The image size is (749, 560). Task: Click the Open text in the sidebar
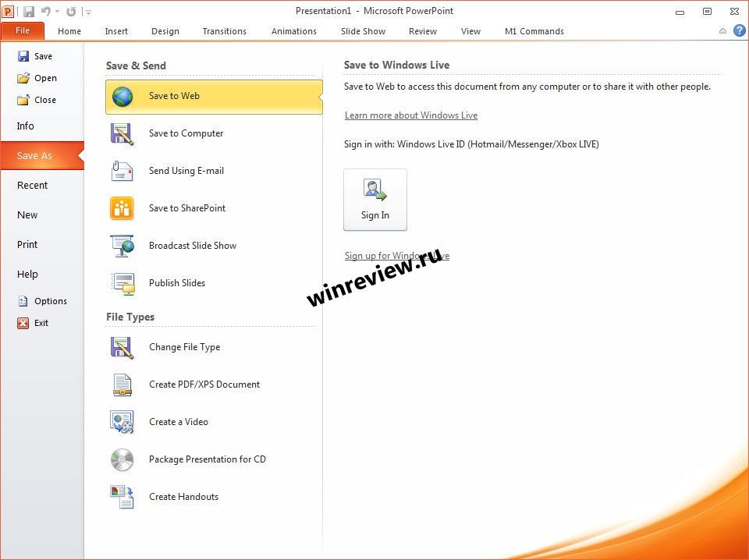45,78
